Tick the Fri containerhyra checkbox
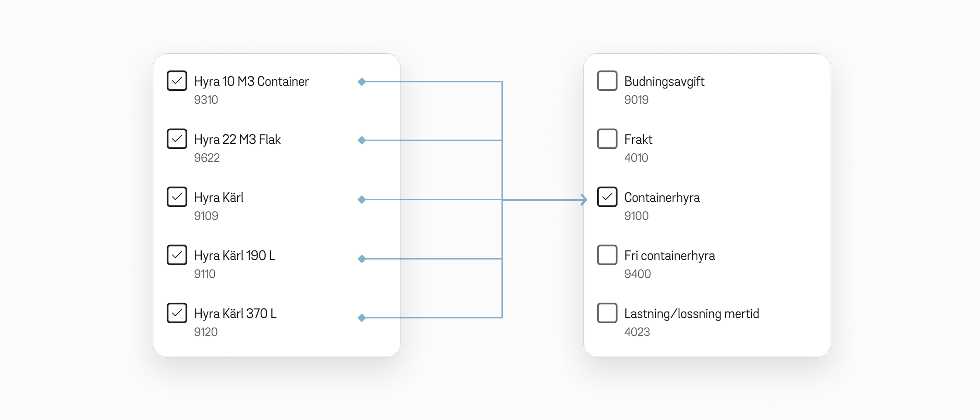Viewport: 980px width, 420px height. (607, 255)
